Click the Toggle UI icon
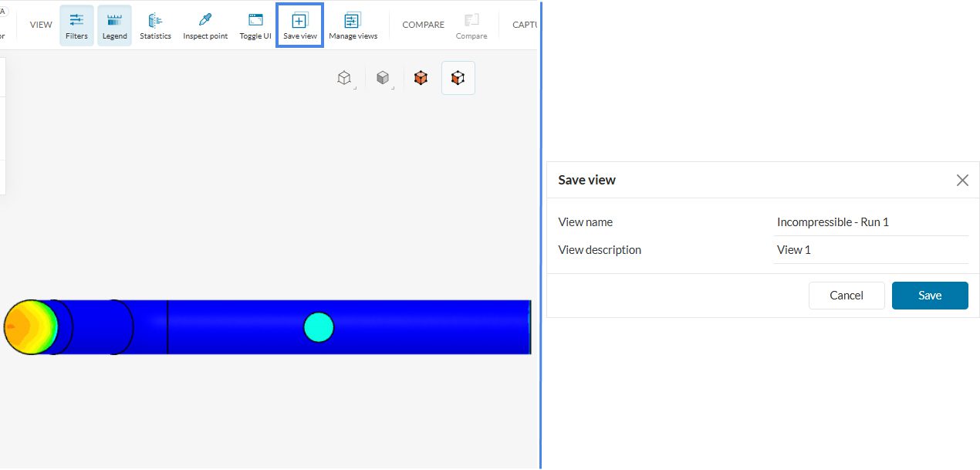 point(255,25)
